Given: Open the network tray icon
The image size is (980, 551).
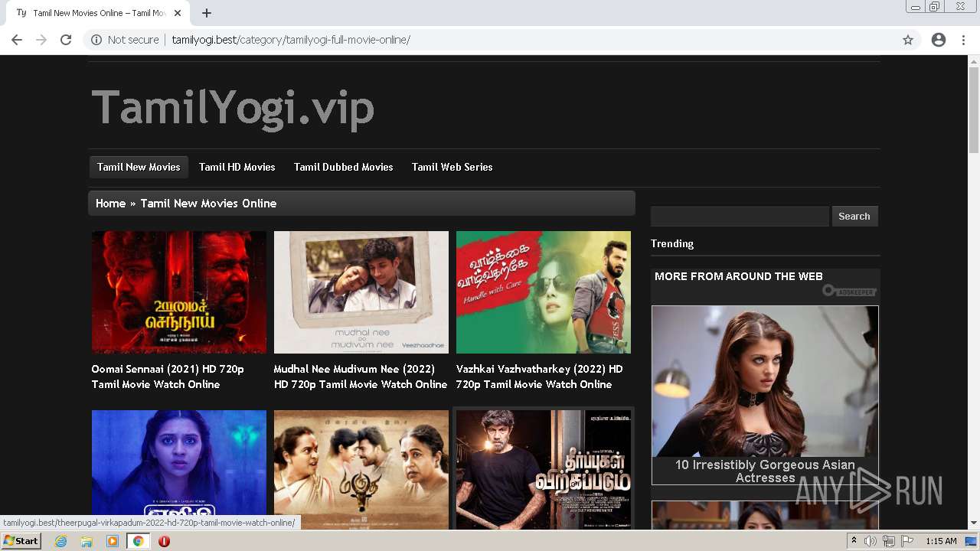Looking at the screenshot, I should pyautogui.click(x=888, y=541).
